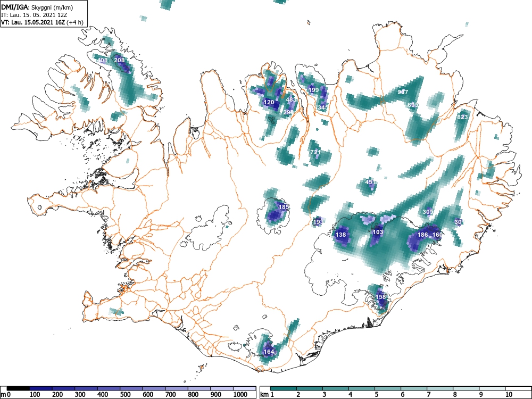
Task: Select the map value 103
Action: pos(378,232)
